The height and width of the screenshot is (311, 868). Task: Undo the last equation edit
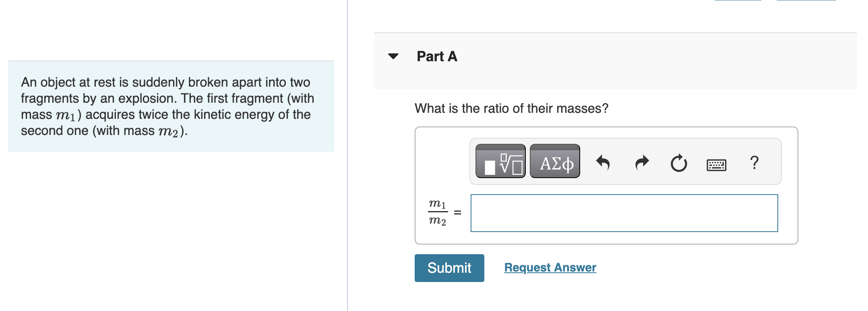point(604,163)
